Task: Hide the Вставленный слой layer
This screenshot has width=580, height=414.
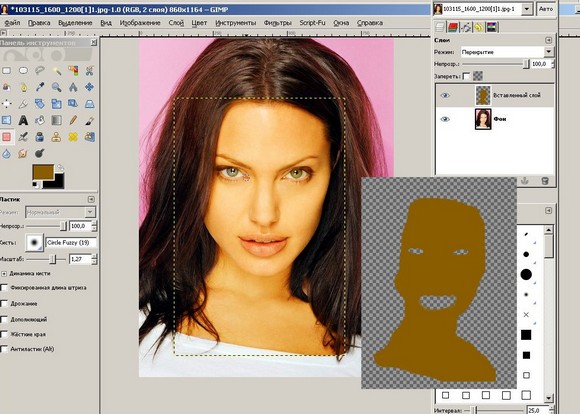Action: [x=445, y=95]
